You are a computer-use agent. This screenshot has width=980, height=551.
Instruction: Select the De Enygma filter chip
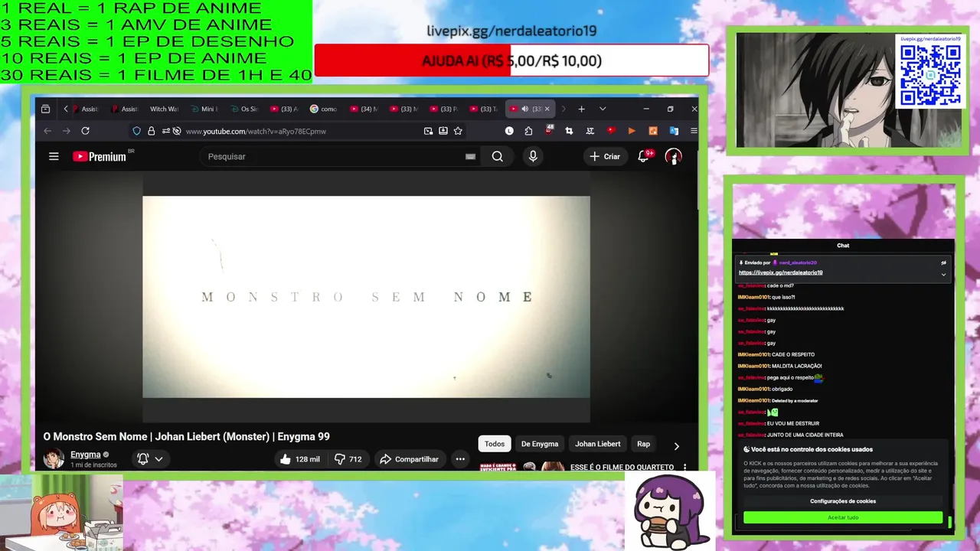(x=540, y=444)
